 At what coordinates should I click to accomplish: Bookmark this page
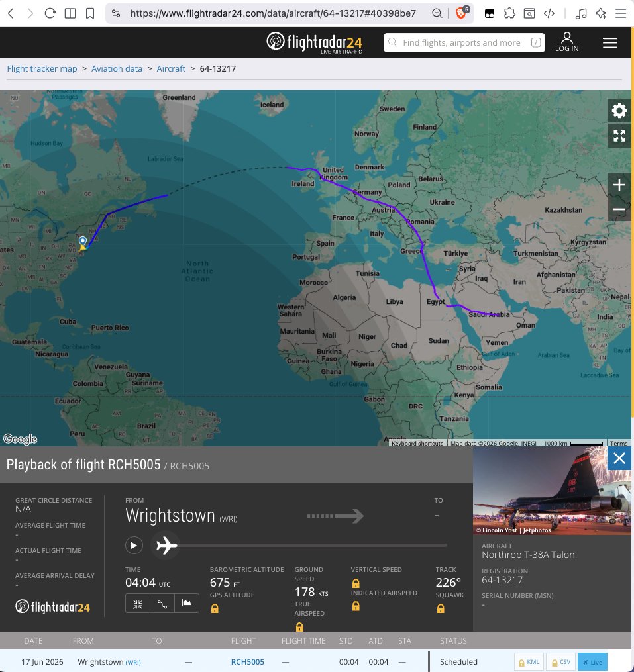(90, 13)
